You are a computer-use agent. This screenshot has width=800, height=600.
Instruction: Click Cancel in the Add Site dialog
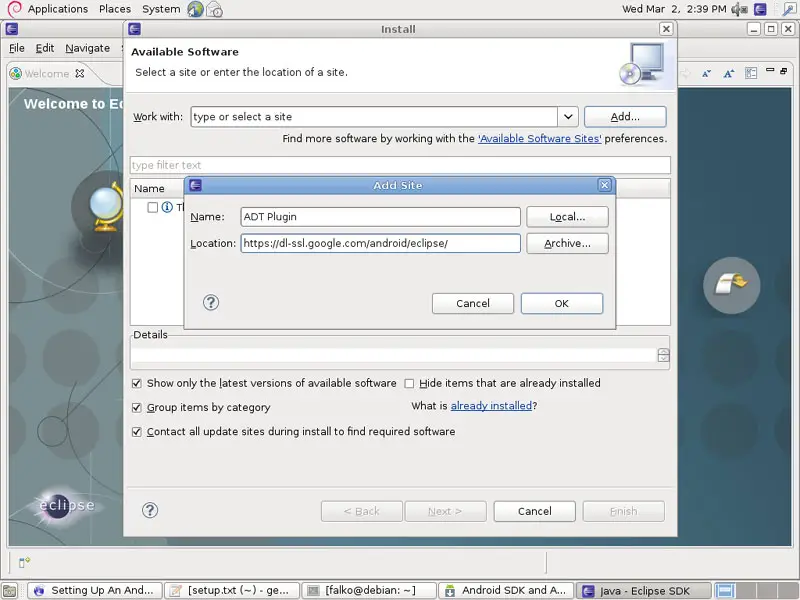coord(473,304)
